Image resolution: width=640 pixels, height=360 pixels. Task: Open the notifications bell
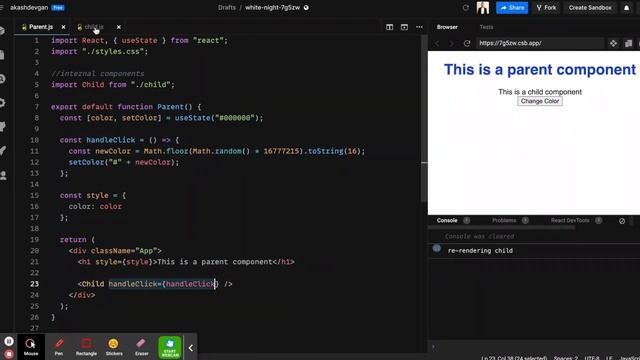tap(627, 7)
